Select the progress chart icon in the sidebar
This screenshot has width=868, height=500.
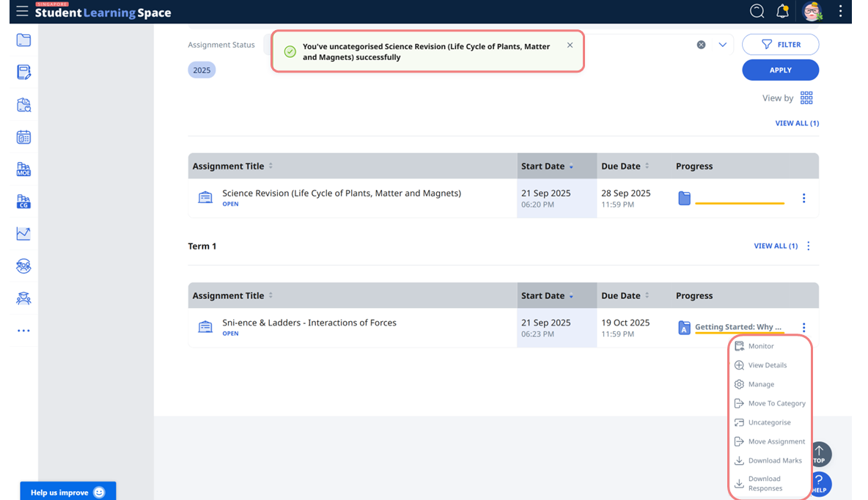coord(23,234)
